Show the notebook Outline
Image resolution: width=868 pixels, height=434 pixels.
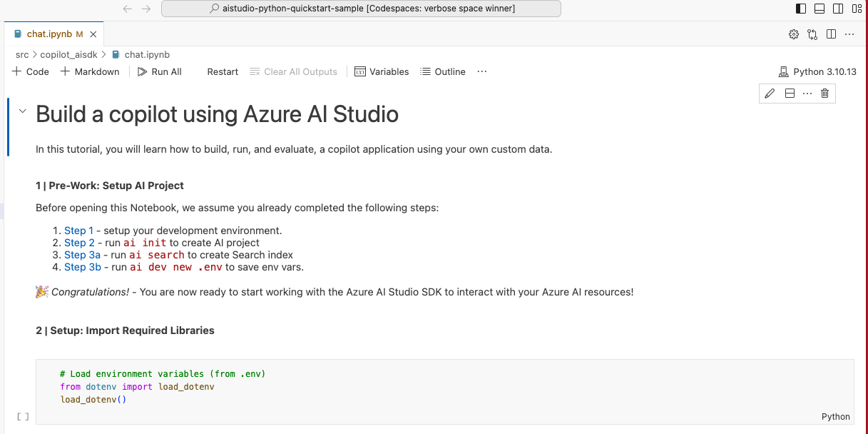coord(443,71)
